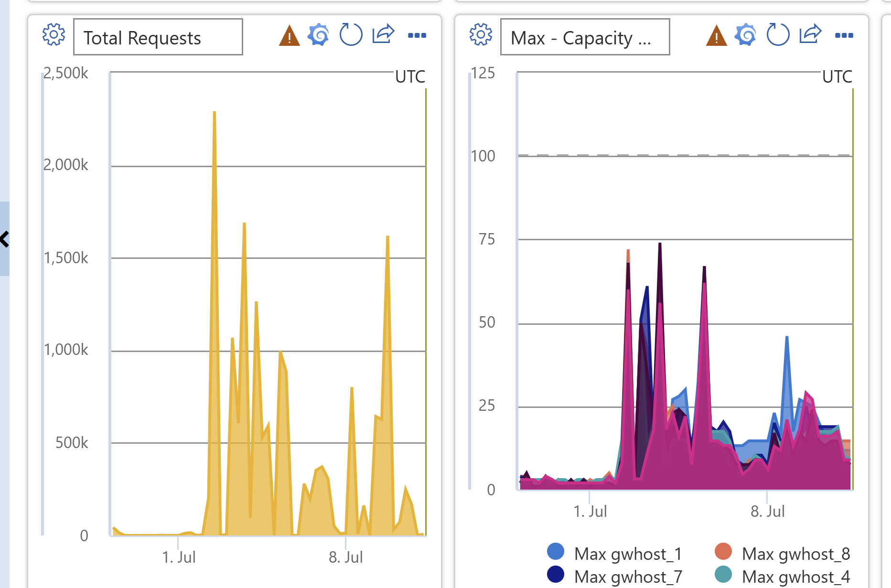Click the 500k y-axis label
The width and height of the screenshot is (891, 588).
(72, 443)
